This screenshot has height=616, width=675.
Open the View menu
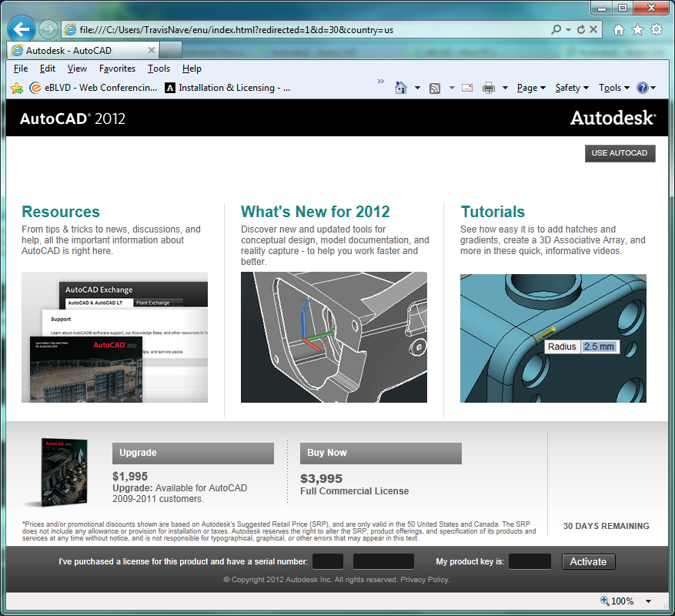click(77, 69)
